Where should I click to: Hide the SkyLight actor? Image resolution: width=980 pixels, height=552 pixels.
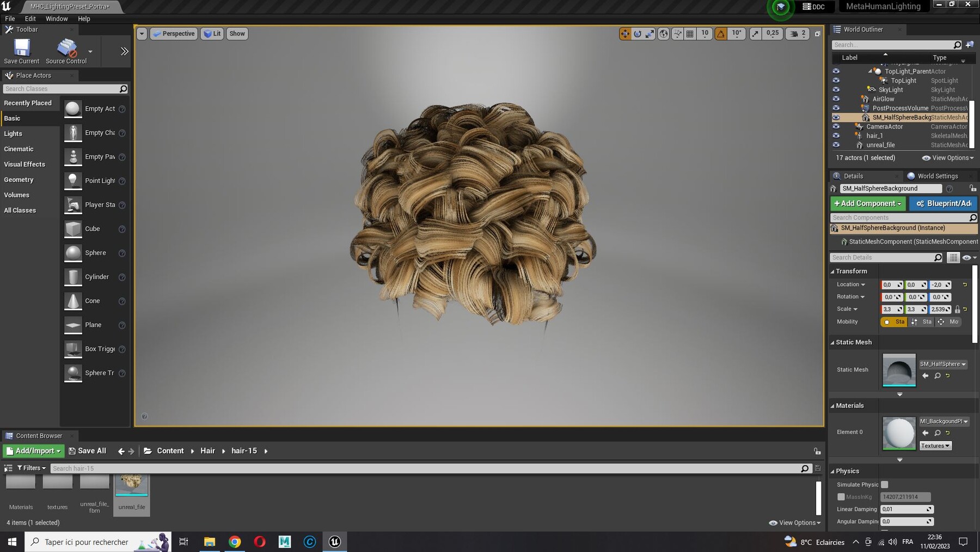point(836,89)
